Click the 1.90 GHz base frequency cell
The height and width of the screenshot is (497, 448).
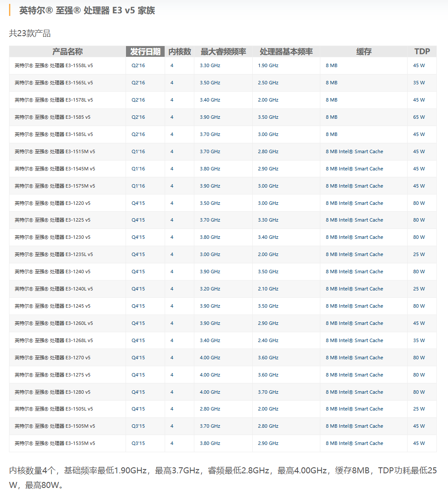click(x=268, y=65)
